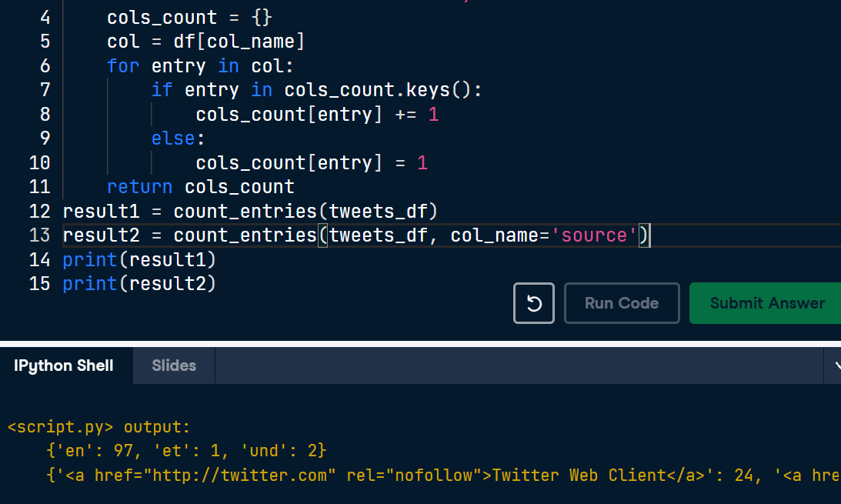Click the 'for' keyword on line 6
This screenshot has height=504, width=841.
[x=123, y=66]
